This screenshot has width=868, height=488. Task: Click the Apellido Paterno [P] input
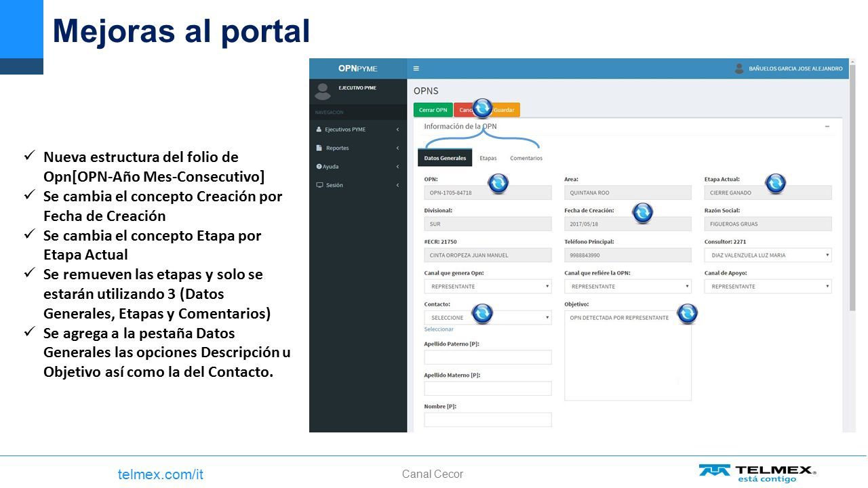click(488, 357)
